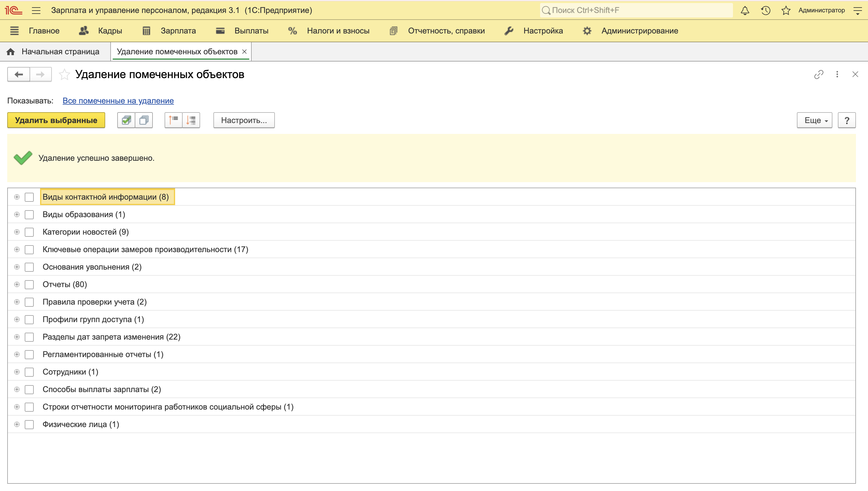Add page to favorites with star by title
The image size is (868, 491).
[x=64, y=74]
